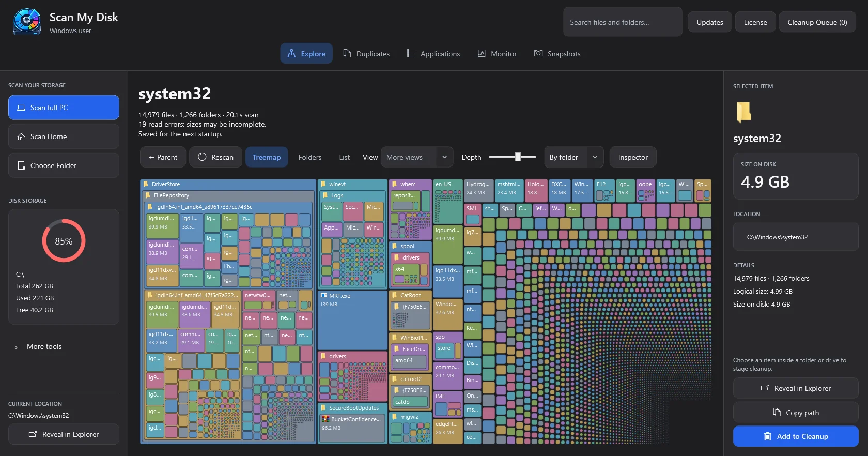Open Snapshots via its camera icon
The width and height of the screenshot is (868, 456).
[538, 53]
